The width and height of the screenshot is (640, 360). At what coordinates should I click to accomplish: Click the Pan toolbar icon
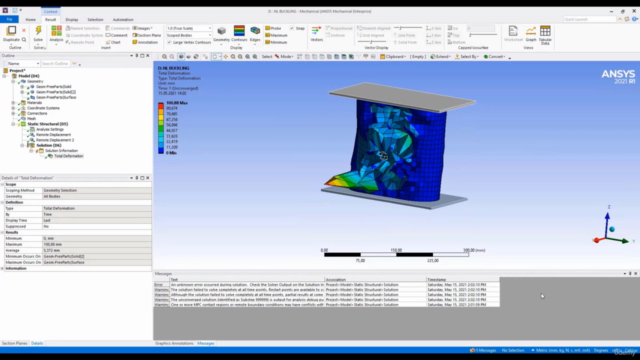[225, 57]
